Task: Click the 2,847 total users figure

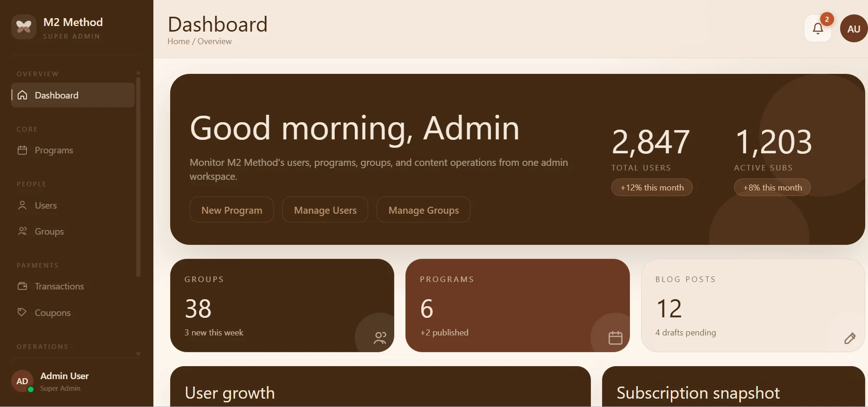Action: tap(651, 142)
